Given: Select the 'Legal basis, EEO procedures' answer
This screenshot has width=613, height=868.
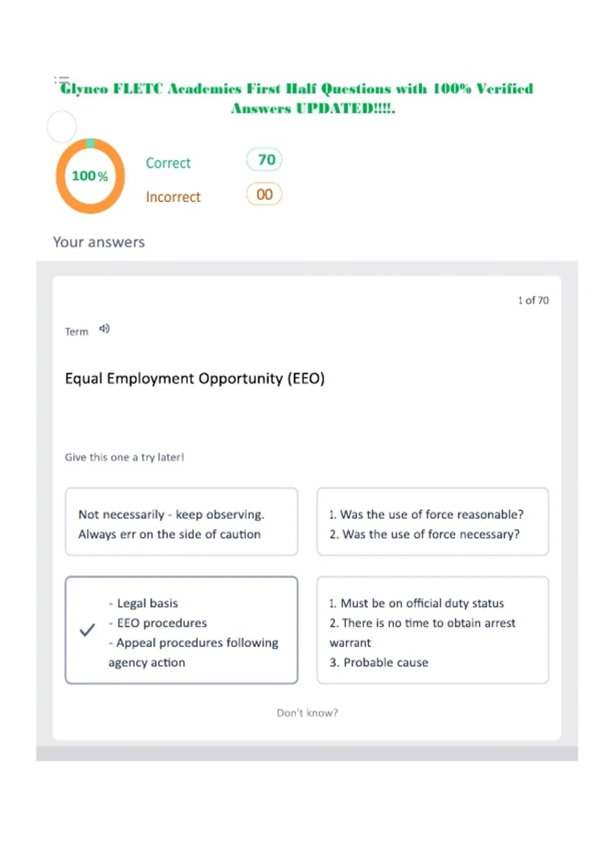Looking at the screenshot, I should point(181,630).
